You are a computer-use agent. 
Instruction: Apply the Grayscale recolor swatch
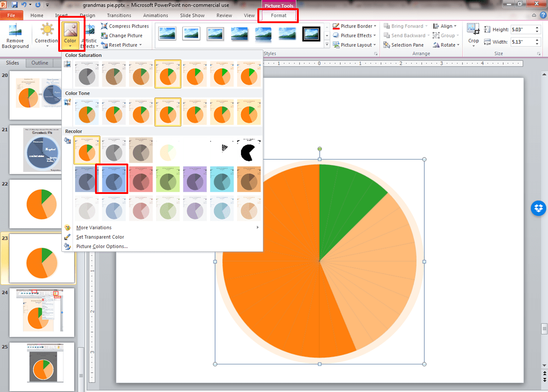pos(114,150)
